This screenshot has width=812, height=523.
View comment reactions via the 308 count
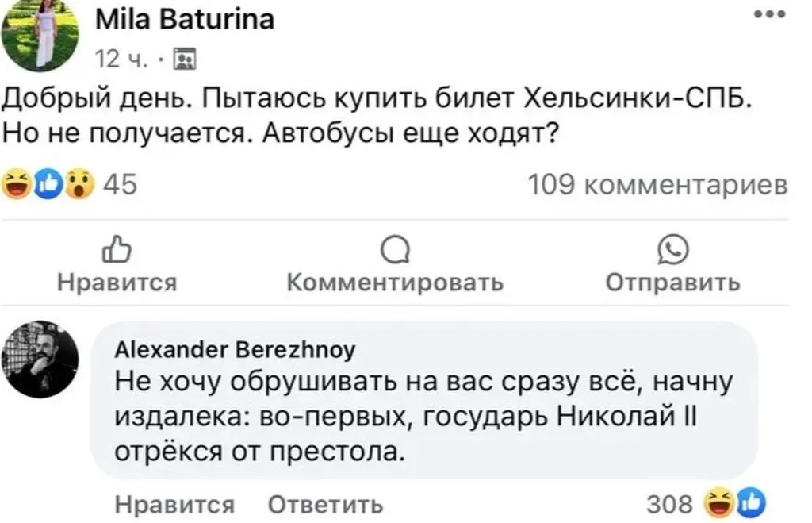pos(670,504)
